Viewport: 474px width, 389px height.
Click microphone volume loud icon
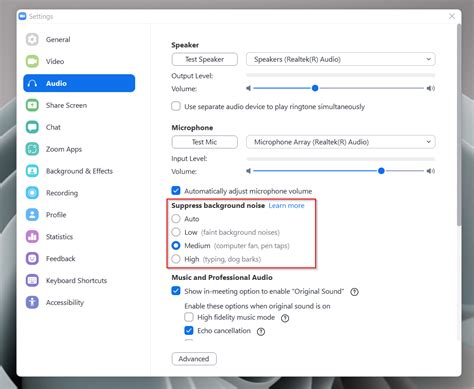click(x=431, y=171)
